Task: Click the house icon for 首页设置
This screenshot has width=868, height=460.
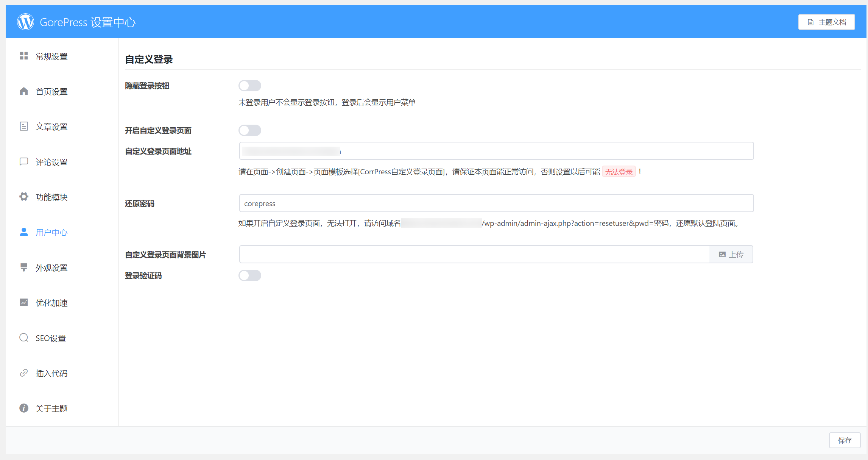Action: [x=24, y=91]
